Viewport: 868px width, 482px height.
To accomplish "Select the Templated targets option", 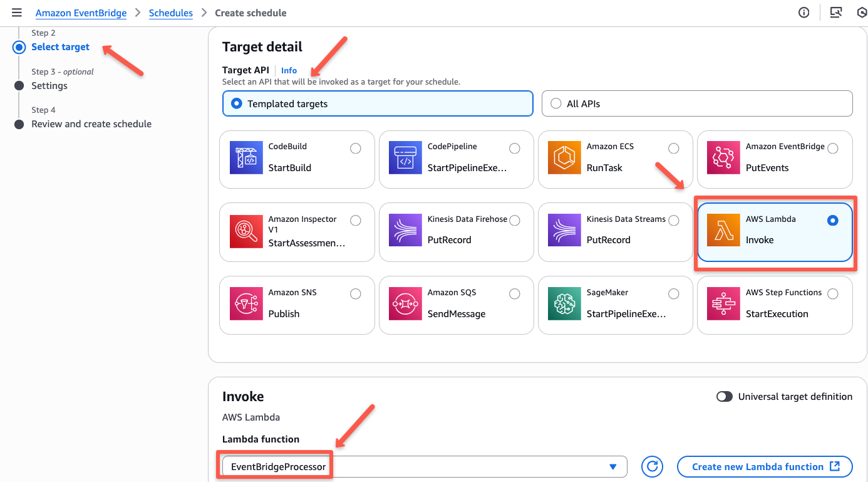I will 378,104.
